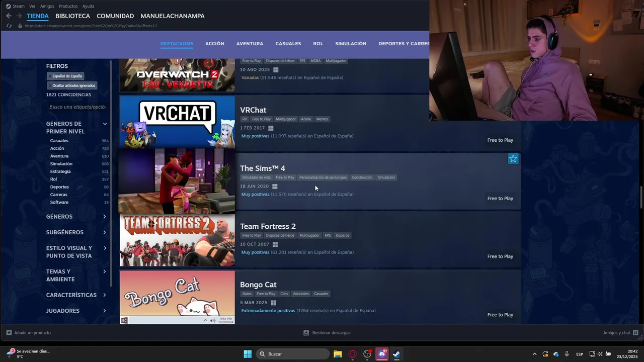Open File Explorer from the taskbar
This screenshot has width=644, height=362.
pyautogui.click(x=338, y=354)
